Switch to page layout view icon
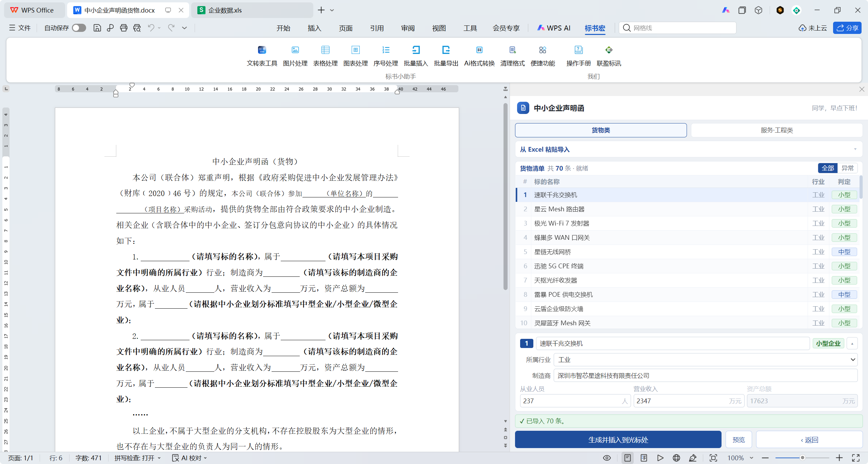Screen dimensions: 868x464 (628, 458)
